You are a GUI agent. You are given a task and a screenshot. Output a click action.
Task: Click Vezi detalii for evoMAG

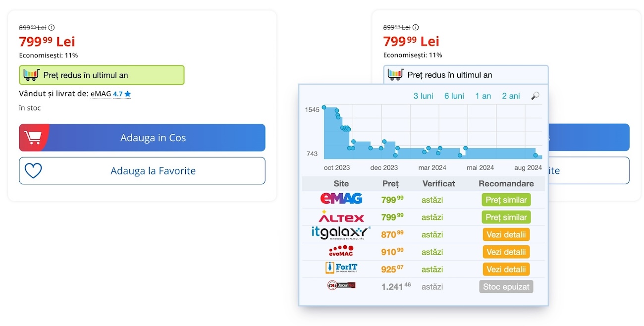(506, 252)
